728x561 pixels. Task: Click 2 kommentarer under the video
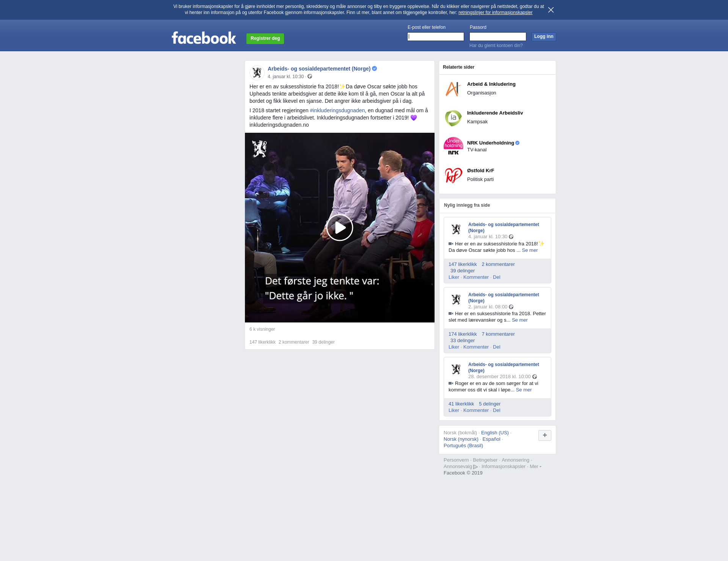tap(294, 342)
